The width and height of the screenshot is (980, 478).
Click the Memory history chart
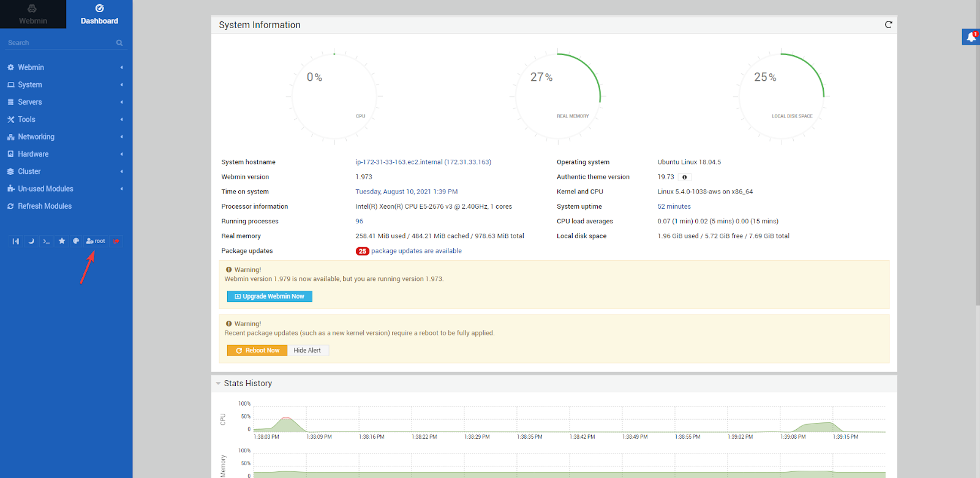pyautogui.click(x=570, y=465)
